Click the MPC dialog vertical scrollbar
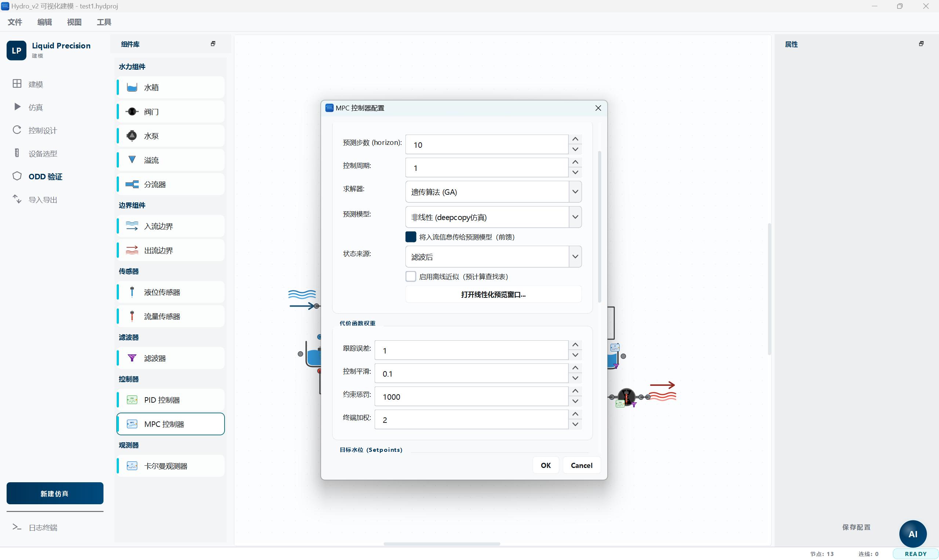This screenshot has height=560, width=939. coord(599,226)
